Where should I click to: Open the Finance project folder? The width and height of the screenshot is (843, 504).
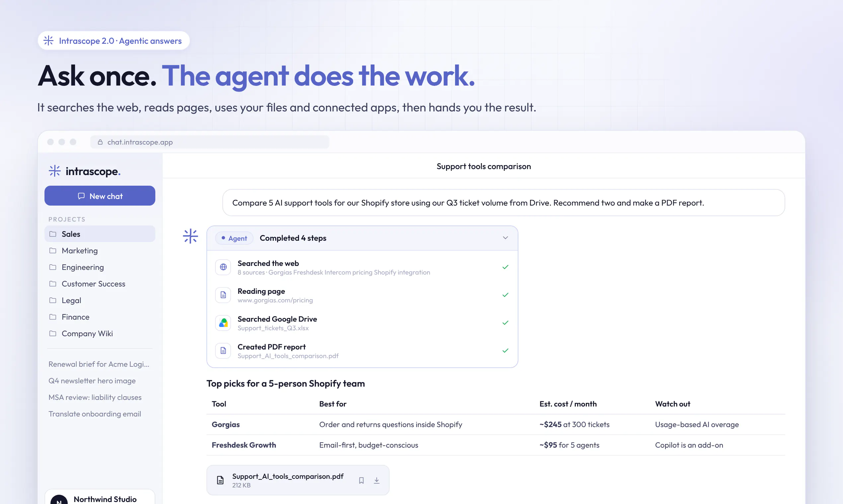[100, 317]
